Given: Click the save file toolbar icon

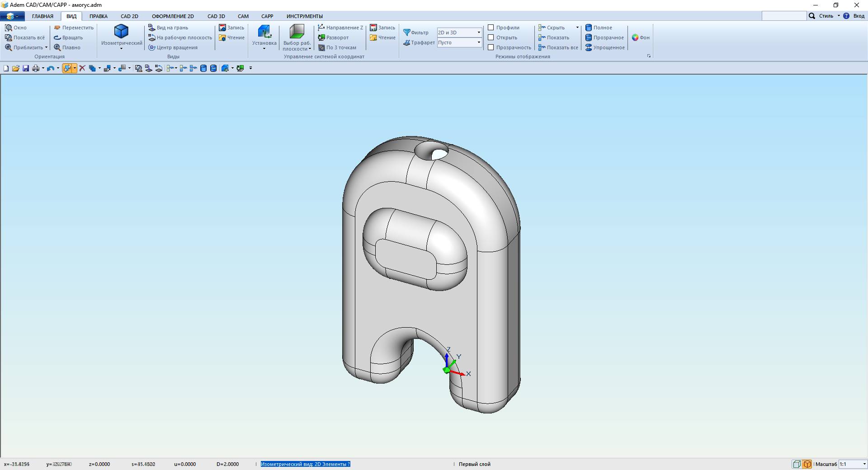Looking at the screenshot, I should (26, 68).
